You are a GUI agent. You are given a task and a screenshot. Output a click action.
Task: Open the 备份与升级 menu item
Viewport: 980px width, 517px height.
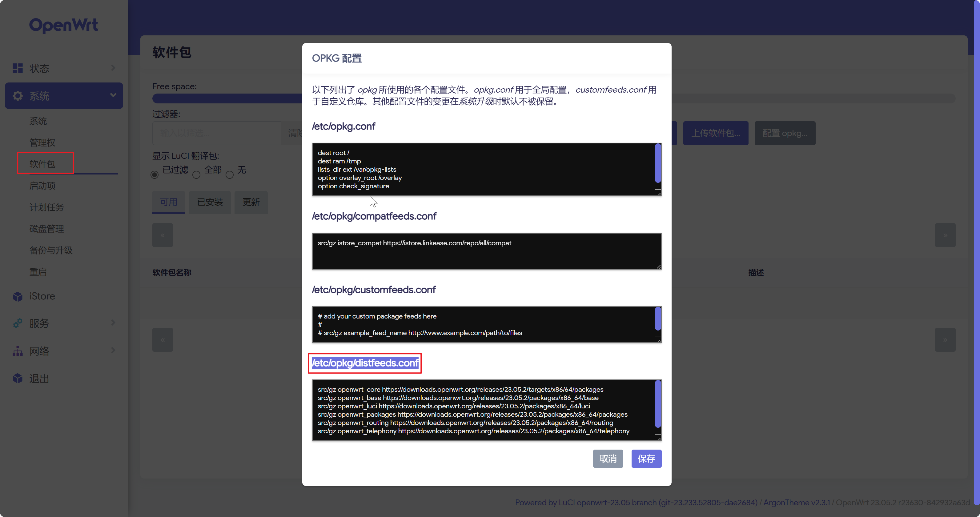[x=51, y=250]
